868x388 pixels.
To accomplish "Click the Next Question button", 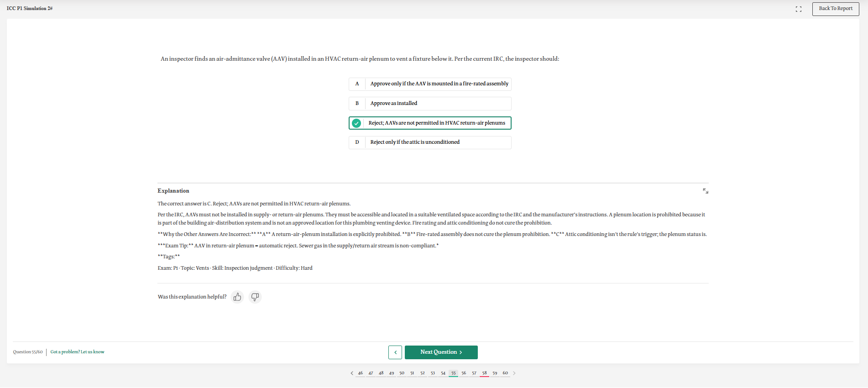I will [441, 352].
